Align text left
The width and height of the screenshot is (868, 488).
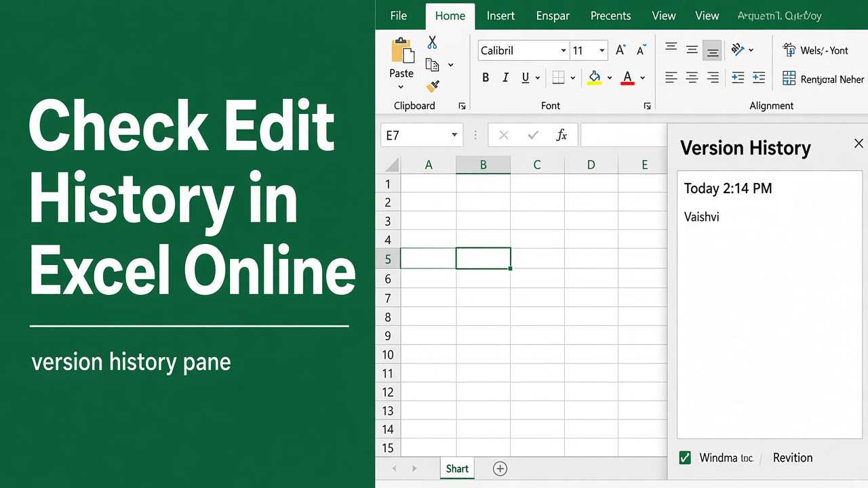pyautogui.click(x=671, y=78)
